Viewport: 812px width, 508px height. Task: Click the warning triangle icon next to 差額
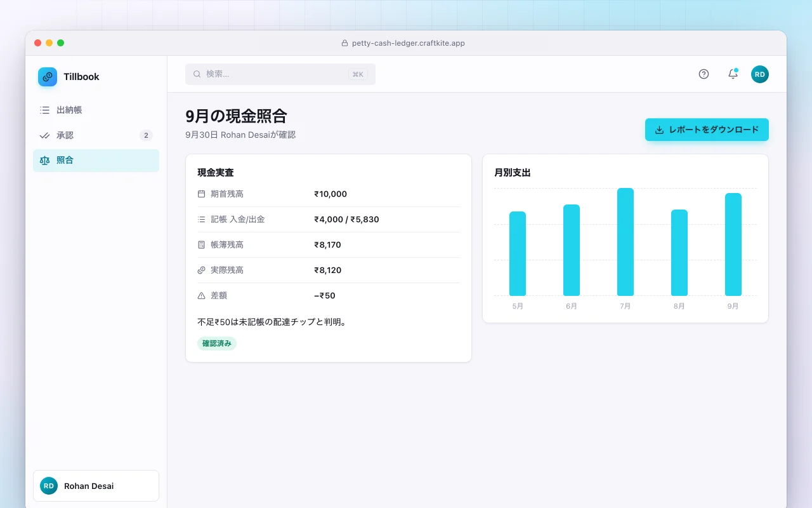(x=202, y=295)
